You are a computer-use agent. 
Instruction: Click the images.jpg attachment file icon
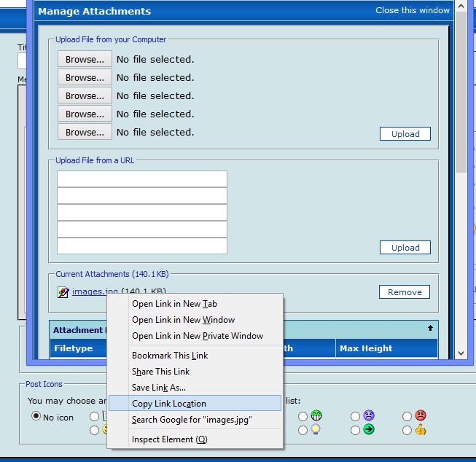[x=63, y=292]
